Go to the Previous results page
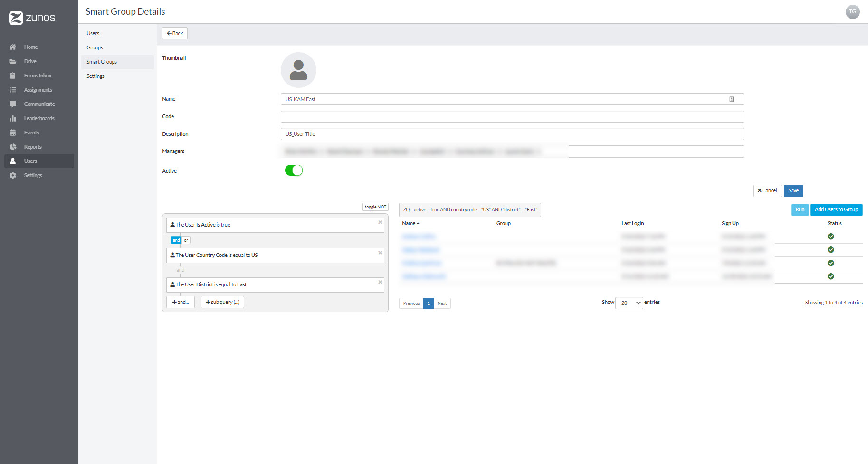The width and height of the screenshot is (868, 464). pyautogui.click(x=411, y=303)
